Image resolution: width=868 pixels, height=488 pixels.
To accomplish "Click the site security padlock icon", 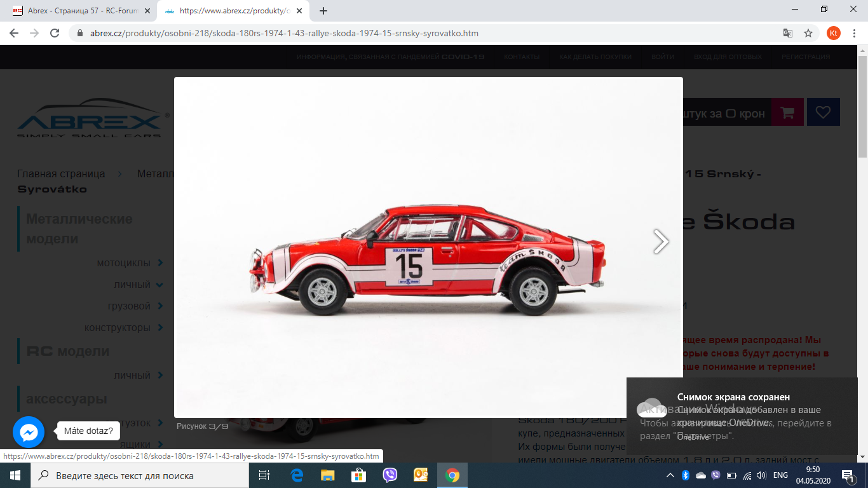I will tap(80, 33).
